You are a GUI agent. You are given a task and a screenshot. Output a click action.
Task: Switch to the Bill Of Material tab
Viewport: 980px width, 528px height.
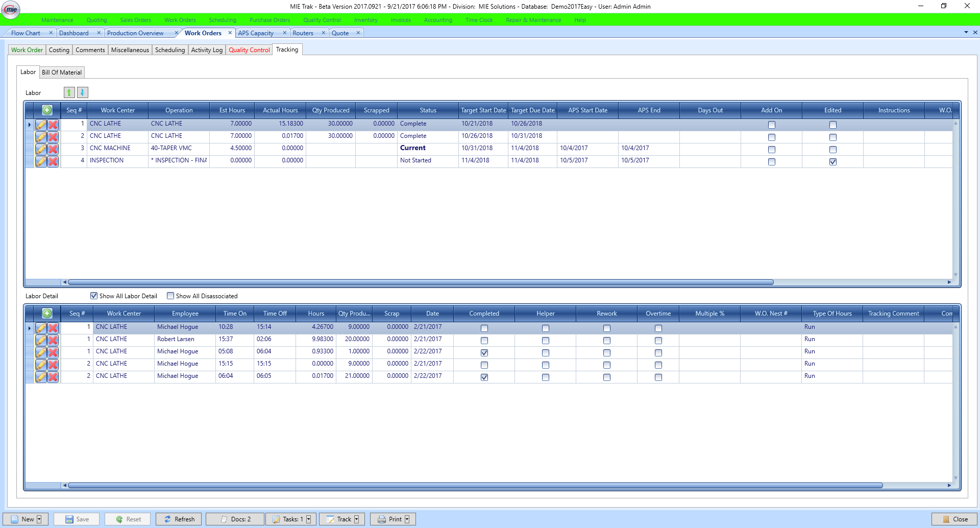[62, 73]
